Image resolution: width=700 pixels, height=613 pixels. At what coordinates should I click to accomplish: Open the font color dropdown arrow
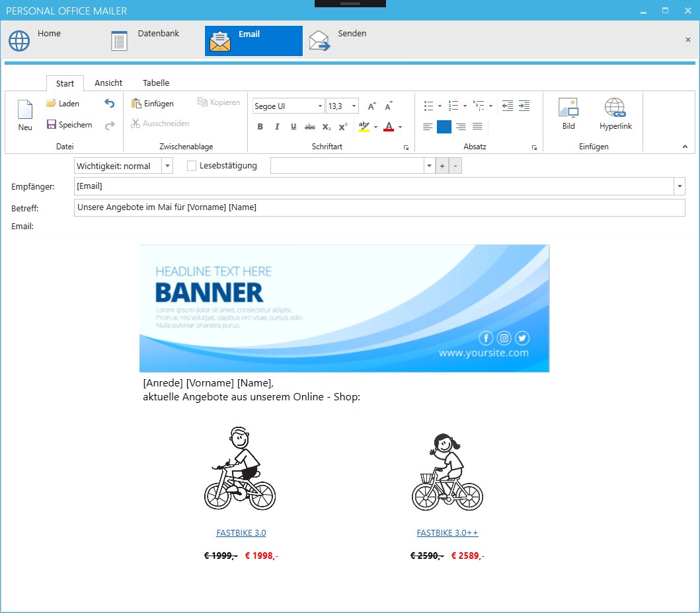(x=400, y=127)
